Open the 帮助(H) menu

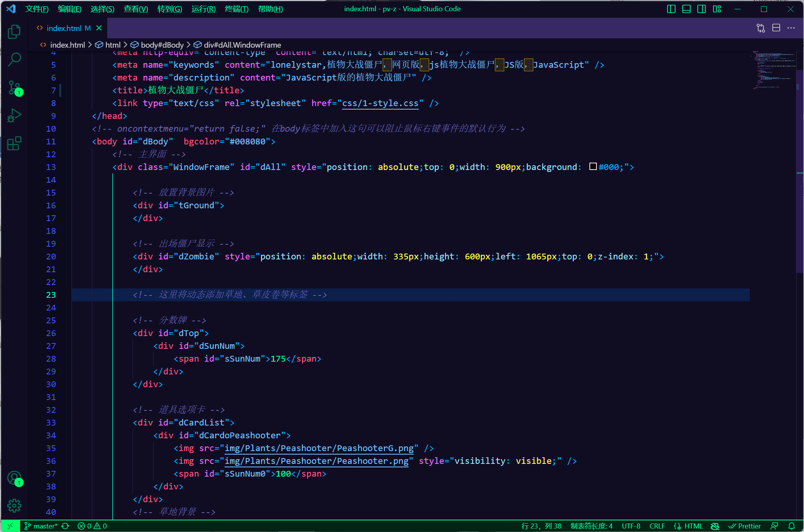click(x=270, y=9)
